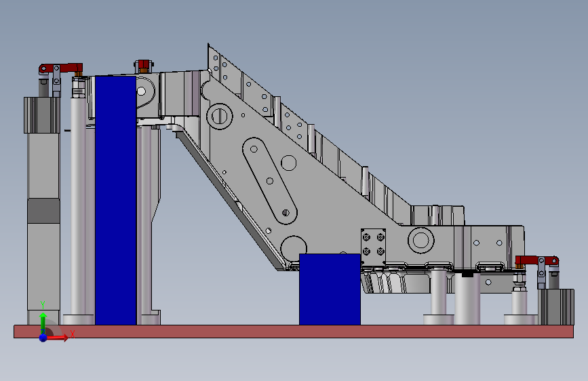Click the red X axis arrow of triad
This screenshot has width=588, height=381.
tap(56, 338)
